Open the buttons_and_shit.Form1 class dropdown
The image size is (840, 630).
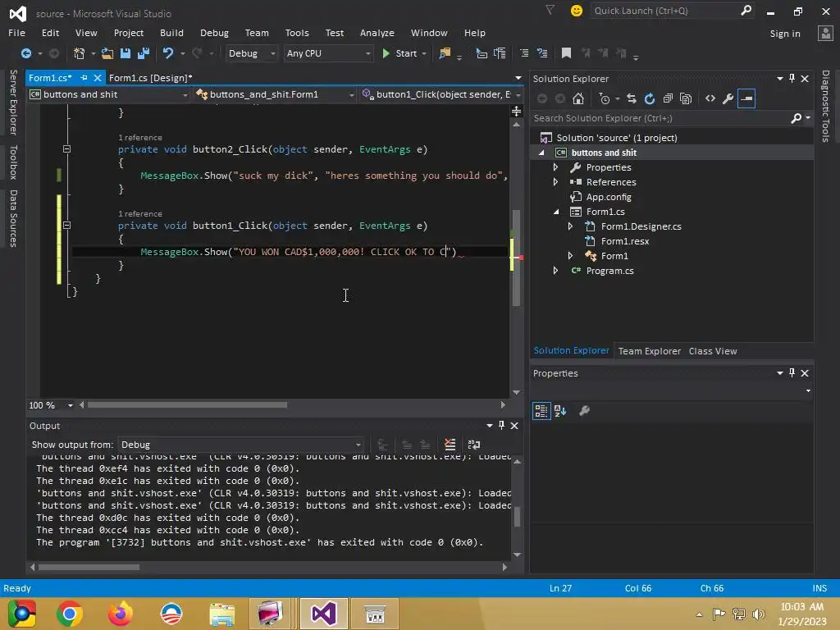pyautogui.click(x=274, y=94)
